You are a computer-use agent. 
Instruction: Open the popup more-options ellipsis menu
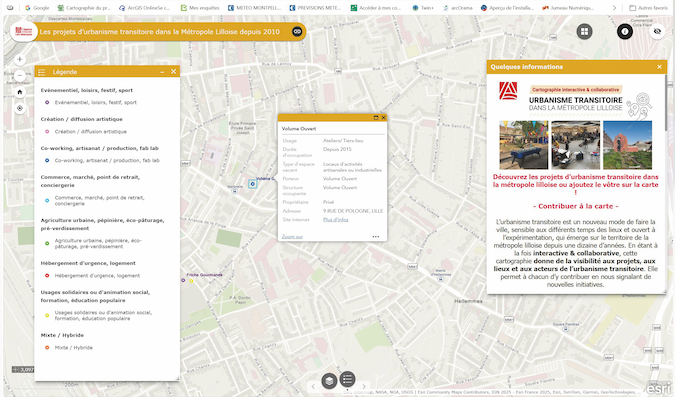point(376,236)
